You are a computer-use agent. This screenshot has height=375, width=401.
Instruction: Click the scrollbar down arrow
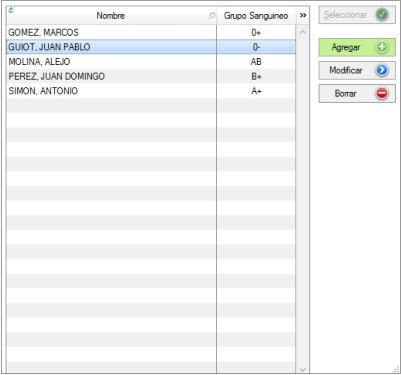(303, 369)
